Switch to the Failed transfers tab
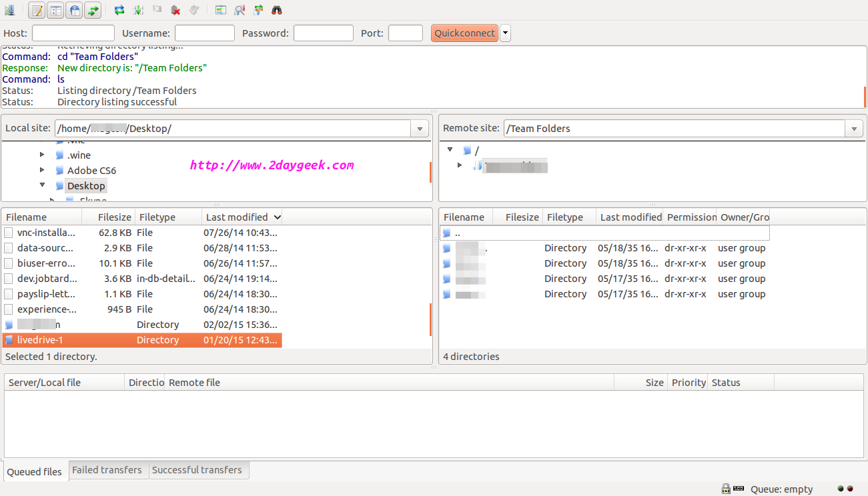The image size is (868, 496). (x=107, y=470)
